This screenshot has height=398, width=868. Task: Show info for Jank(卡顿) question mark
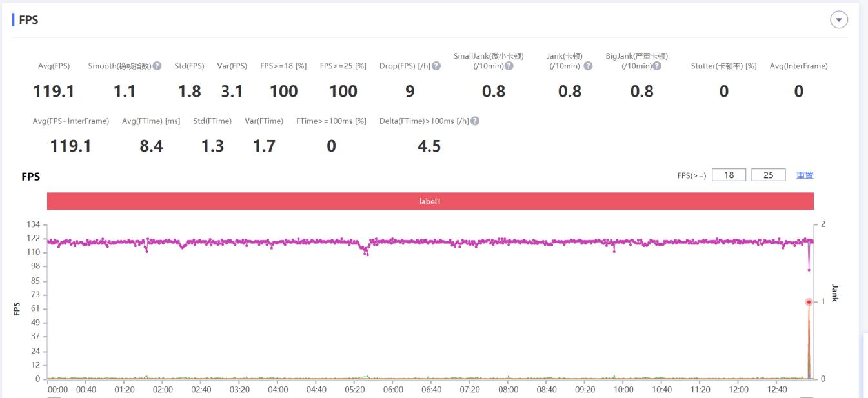588,66
